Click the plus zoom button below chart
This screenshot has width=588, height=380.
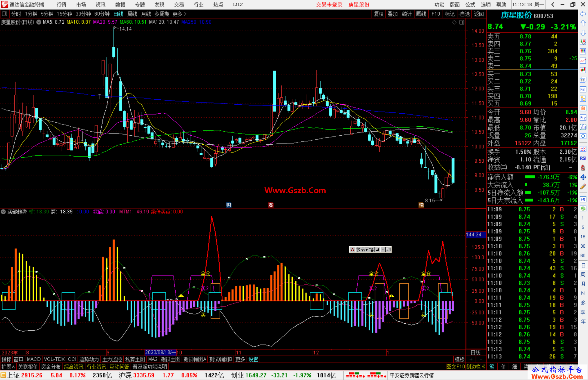pos(471,359)
